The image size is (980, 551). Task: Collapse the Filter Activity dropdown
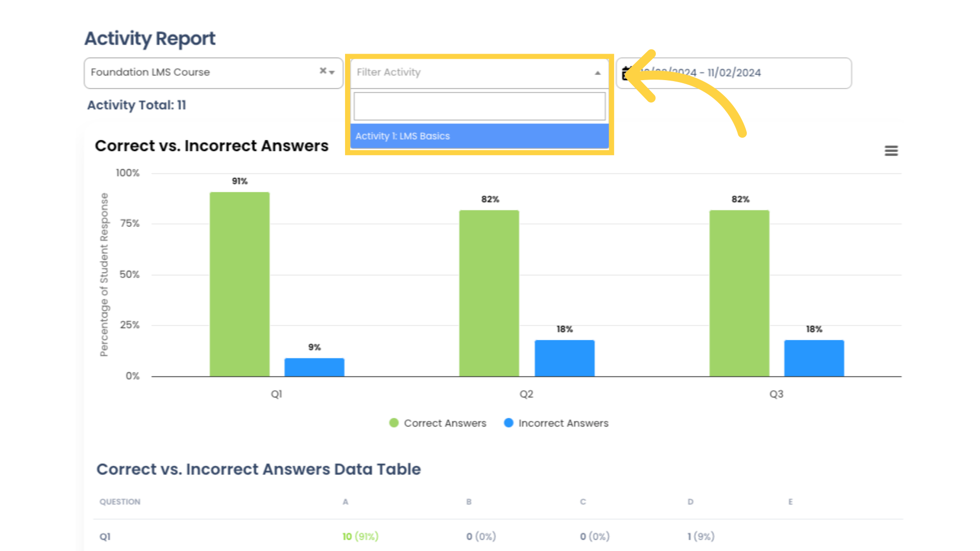pos(598,72)
